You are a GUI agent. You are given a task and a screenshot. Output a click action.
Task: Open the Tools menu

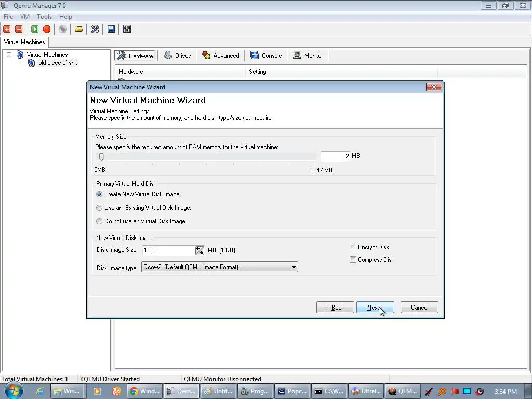click(45, 16)
